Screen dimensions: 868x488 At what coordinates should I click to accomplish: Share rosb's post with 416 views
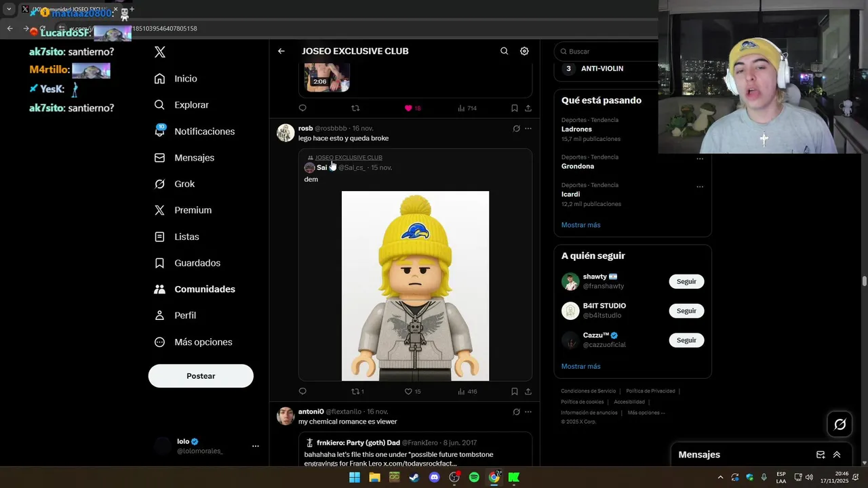click(528, 391)
